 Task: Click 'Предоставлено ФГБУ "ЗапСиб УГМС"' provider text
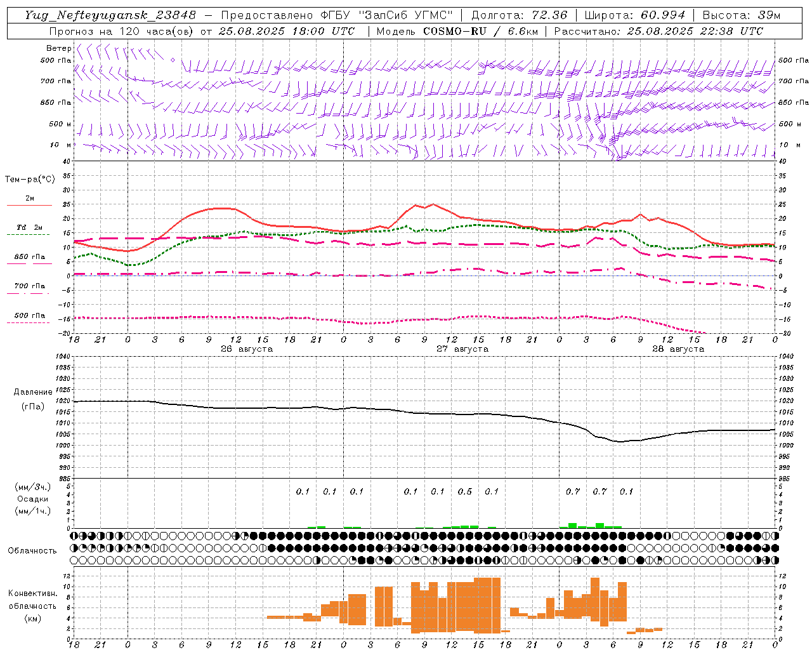pos(337,15)
